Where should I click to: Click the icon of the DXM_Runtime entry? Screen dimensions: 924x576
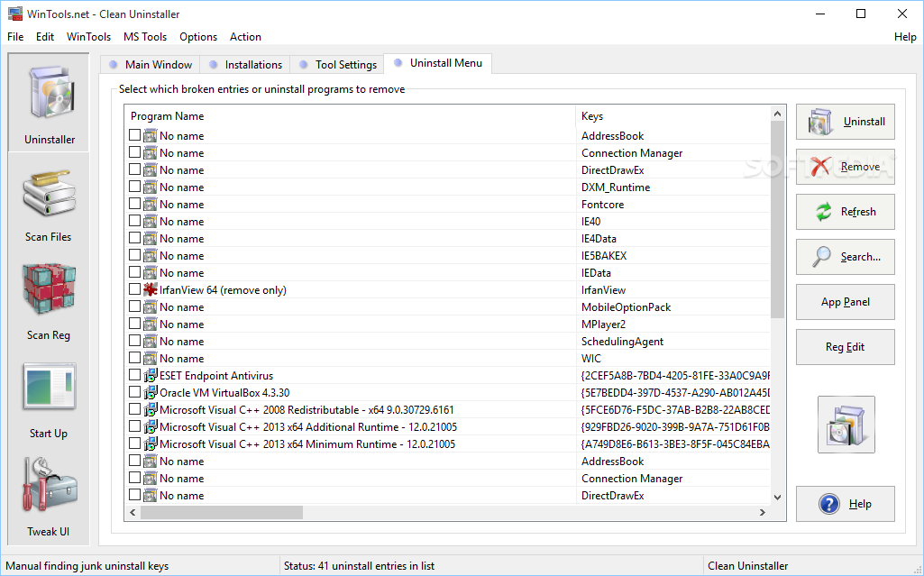coord(151,187)
